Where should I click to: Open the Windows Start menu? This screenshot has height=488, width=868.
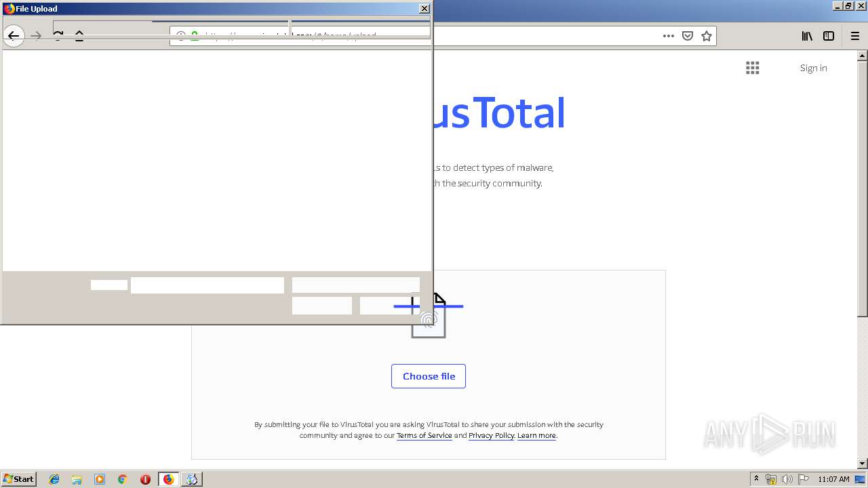[x=18, y=479]
